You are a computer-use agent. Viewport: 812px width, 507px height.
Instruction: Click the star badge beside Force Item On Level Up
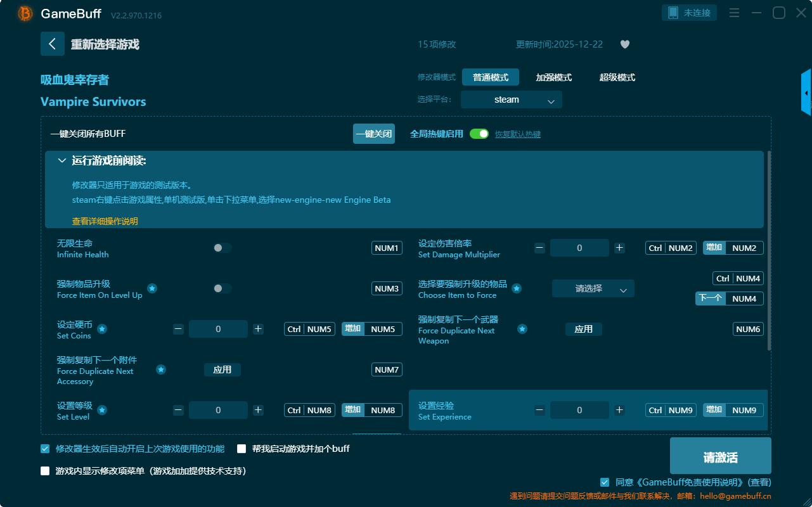pyautogui.click(x=153, y=288)
